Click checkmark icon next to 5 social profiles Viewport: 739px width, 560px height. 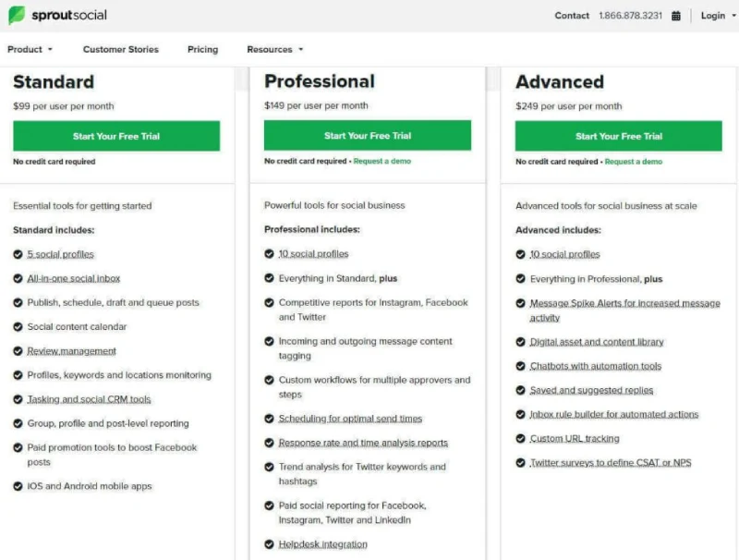(x=18, y=254)
